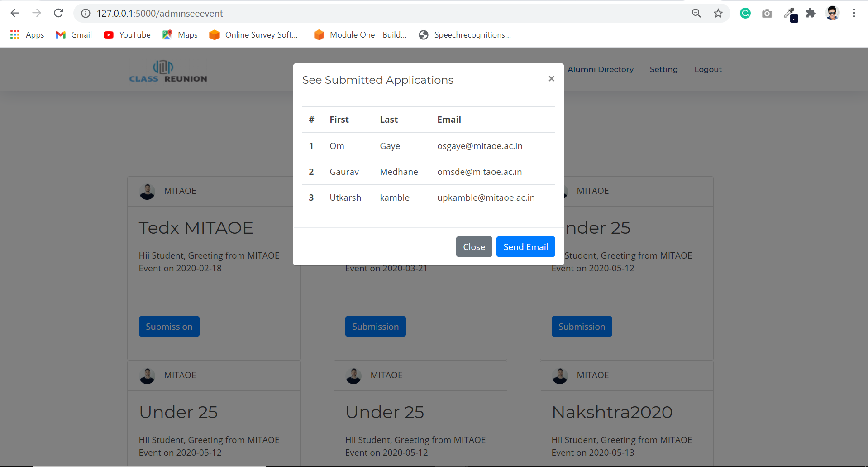Click Event on 2020-05-13 text
The height and width of the screenshot is (467, 868).
coord(593,453)
